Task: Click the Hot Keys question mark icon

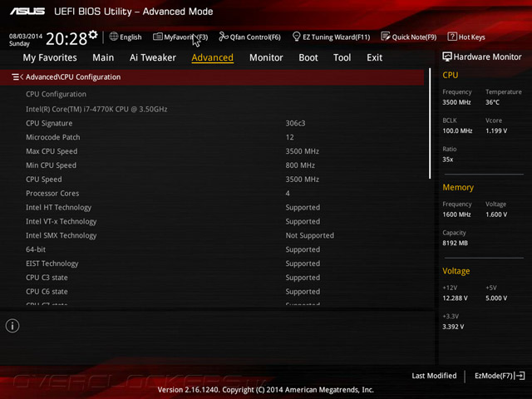Action: coord(452,37)
